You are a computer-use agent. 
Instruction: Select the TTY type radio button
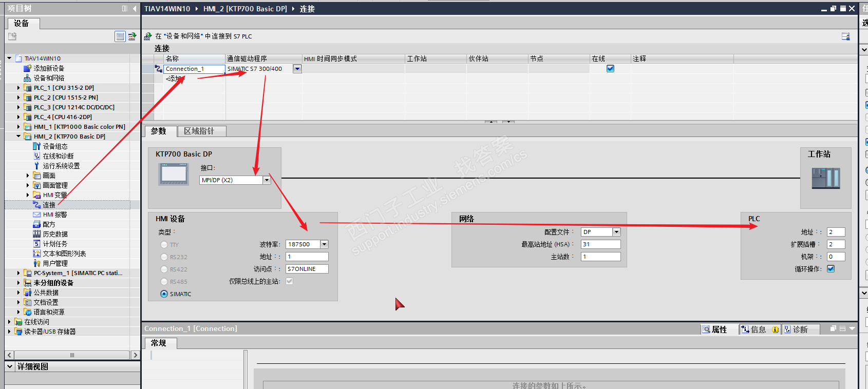[164, 245]
